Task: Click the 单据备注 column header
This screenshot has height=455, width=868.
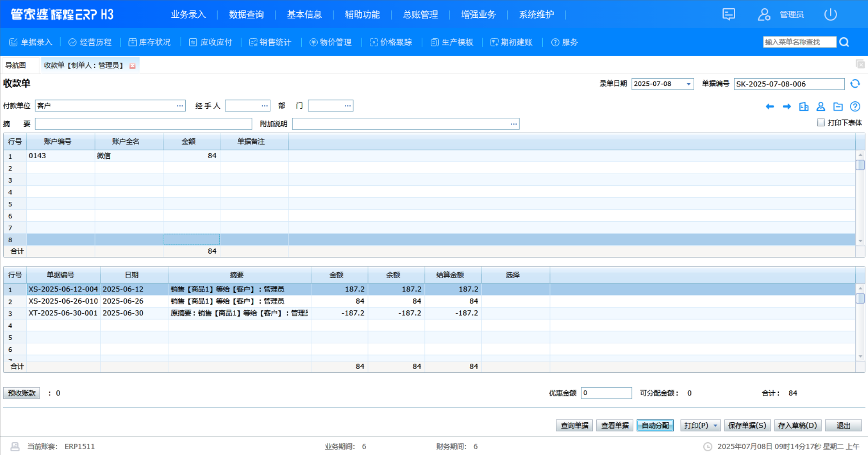Action: tap(254, 141)
